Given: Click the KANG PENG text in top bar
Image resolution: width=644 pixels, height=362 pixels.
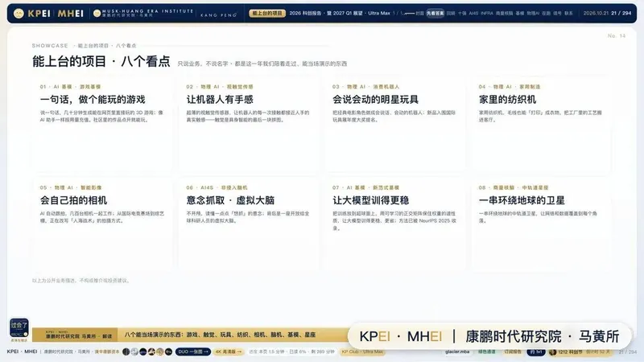Looking at the screenshot, I should pos(218,15).
